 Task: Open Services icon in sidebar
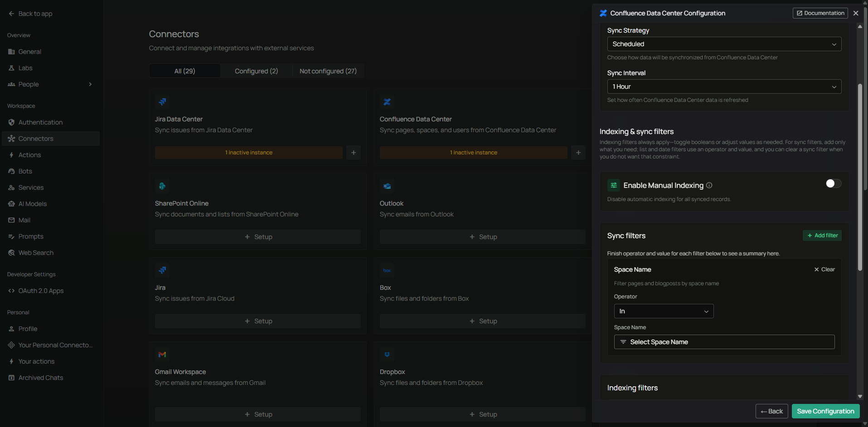pyautogui.click(x=11, y=187)
